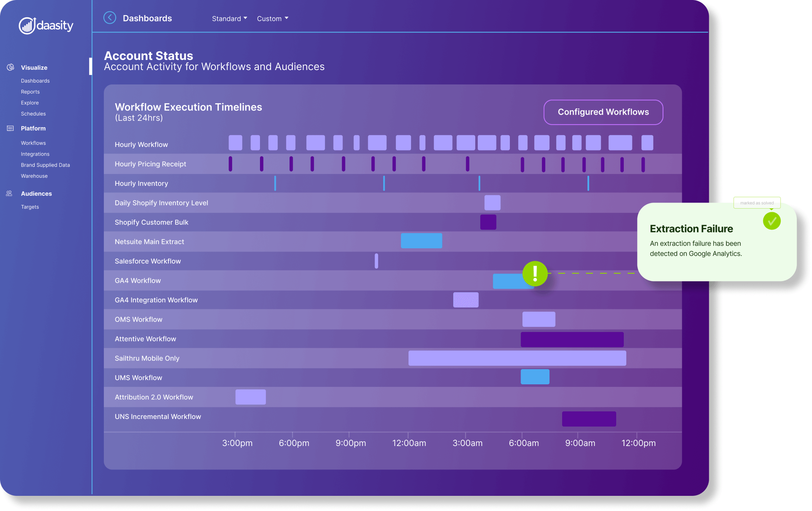Open Workflows in the sidebar
This screenshot has height=511, width=812.
tap(33, 143)
